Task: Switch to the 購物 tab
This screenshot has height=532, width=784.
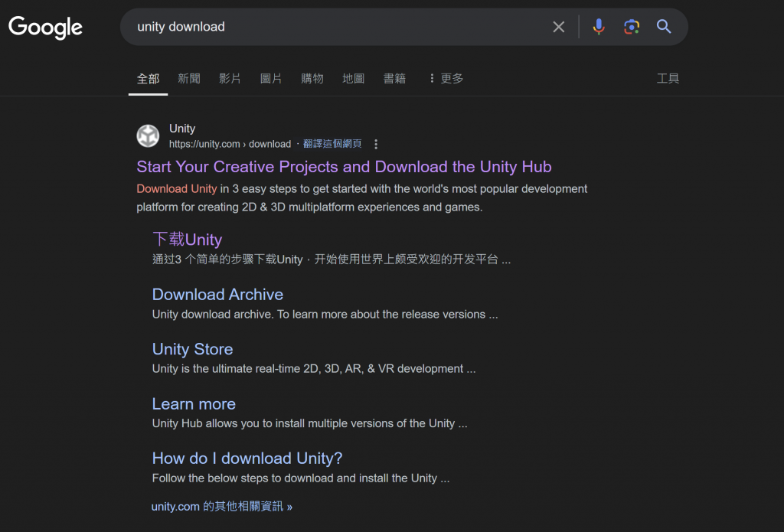Action: (x=312, y=79)
